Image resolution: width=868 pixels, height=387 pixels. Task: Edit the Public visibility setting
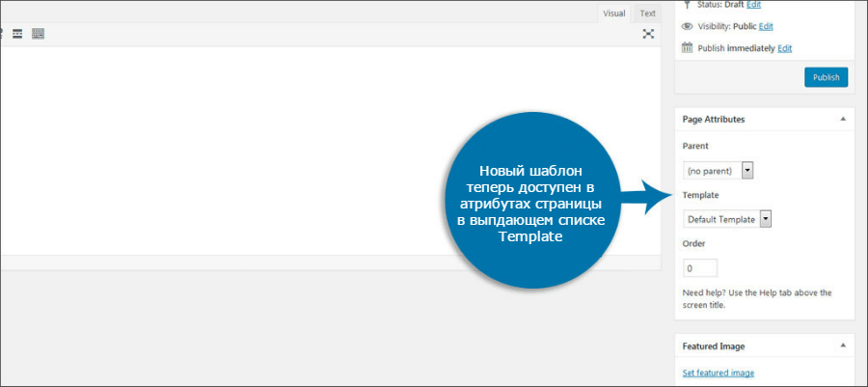point(766,26)
